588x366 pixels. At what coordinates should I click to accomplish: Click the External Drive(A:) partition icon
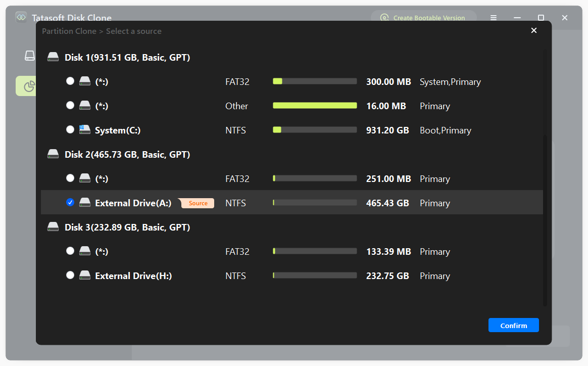click(x=84, y=202)
